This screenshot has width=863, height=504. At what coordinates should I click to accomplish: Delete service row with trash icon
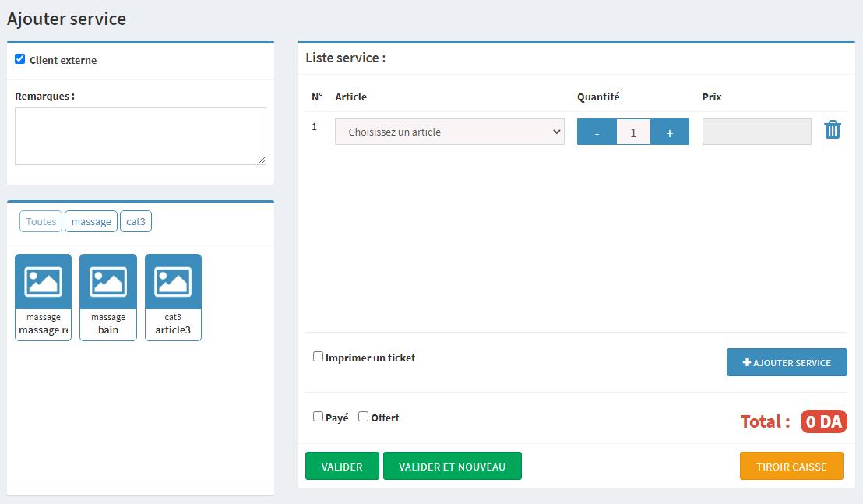(833, 130)
